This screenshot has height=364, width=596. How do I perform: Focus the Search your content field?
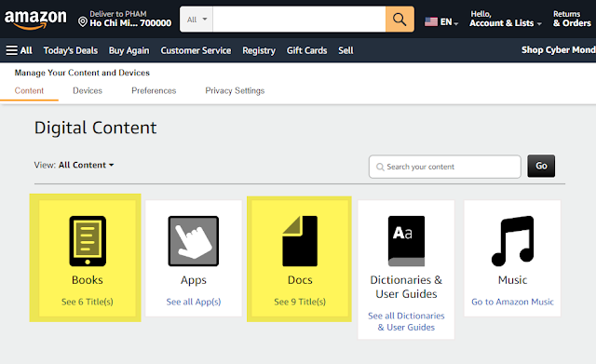coord(445,167)
